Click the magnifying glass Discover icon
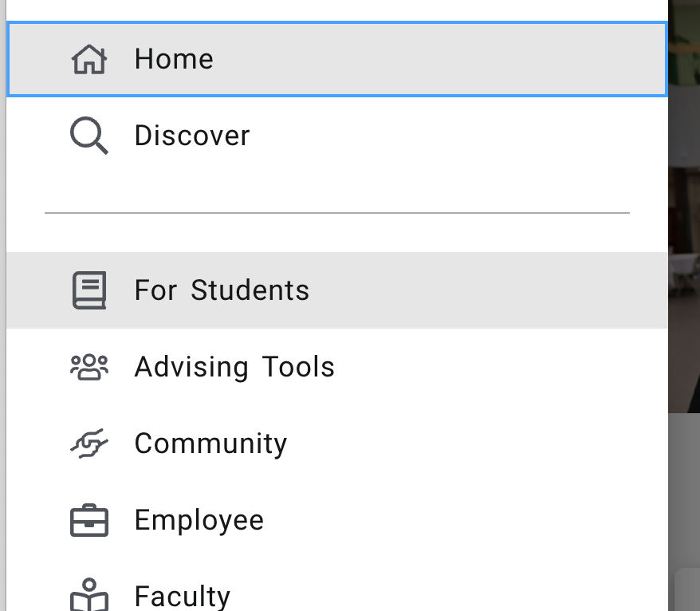 pos(89,136)
